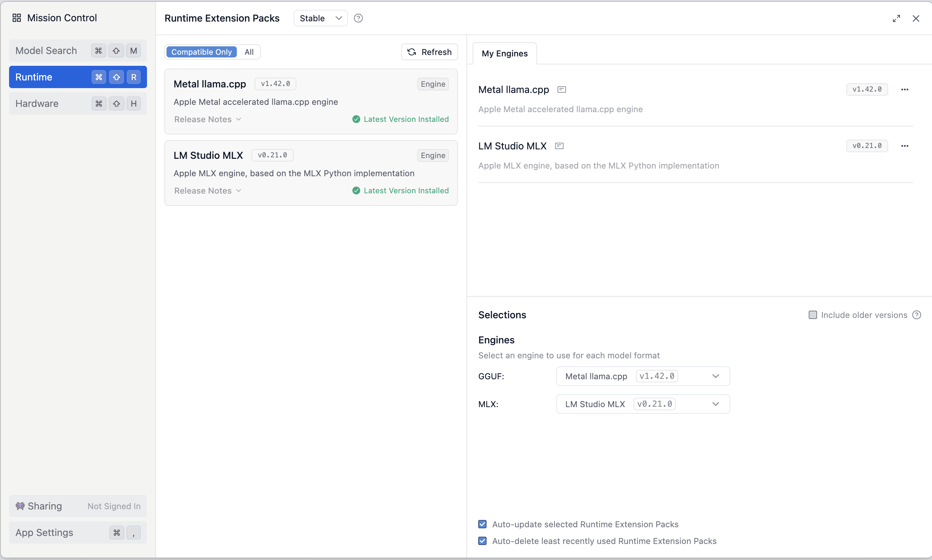Click the Sharing icon in sidebar

(x=20, y=506)
